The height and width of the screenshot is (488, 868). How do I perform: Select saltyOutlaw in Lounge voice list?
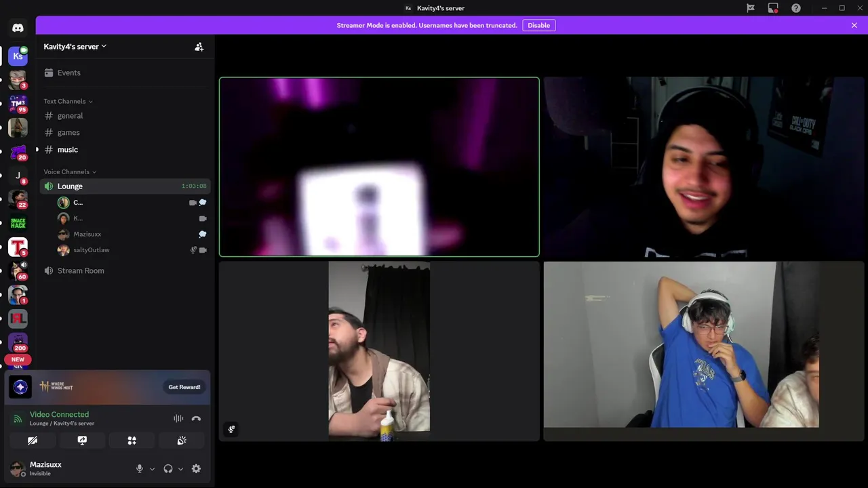(x=132, y=250)
